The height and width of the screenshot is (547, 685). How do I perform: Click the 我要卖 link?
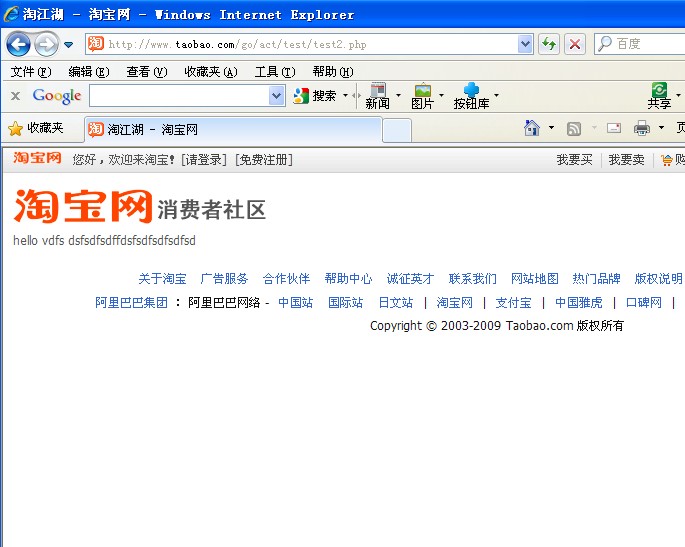[x=626, y=160]
